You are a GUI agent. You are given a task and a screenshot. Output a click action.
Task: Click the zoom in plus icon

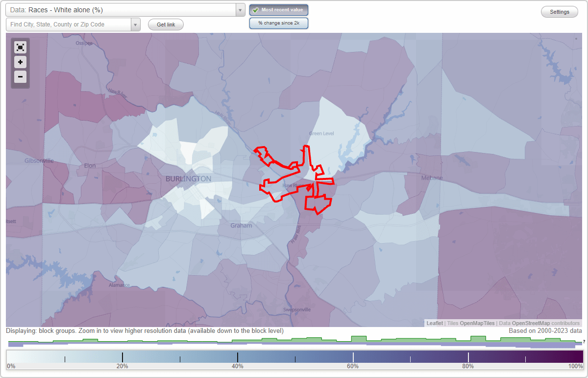pos(20,62)
